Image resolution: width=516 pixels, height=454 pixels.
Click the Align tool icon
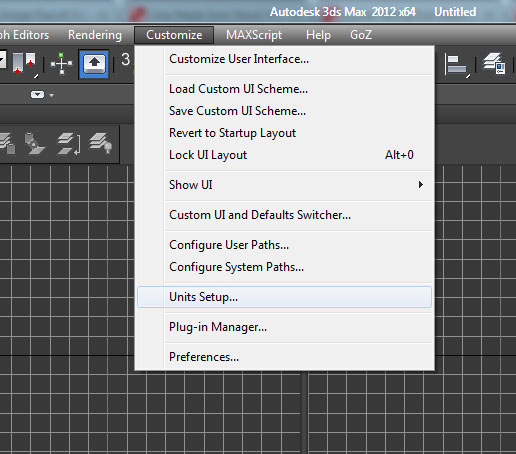click(x=457, y=65)
